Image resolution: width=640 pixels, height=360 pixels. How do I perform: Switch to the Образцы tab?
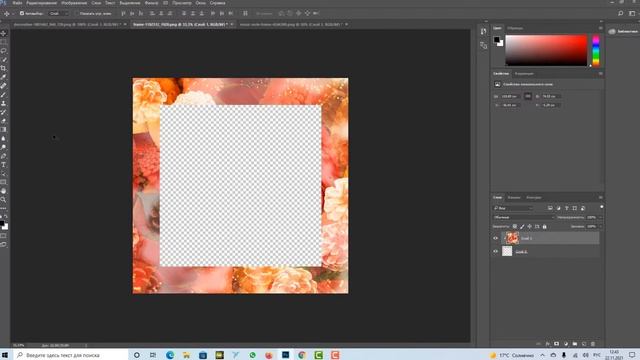pos(515,28)
